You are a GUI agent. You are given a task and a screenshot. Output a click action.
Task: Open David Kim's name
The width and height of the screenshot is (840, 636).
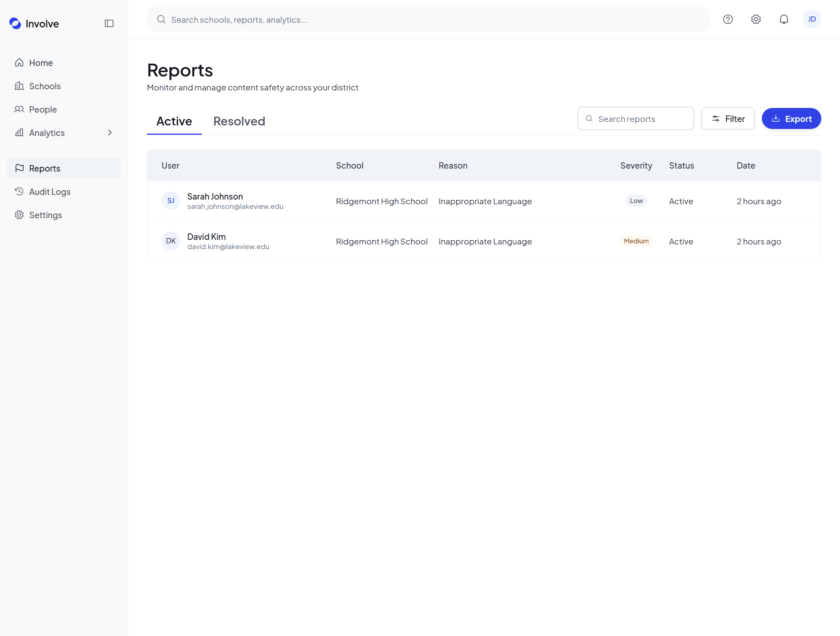(x=206, y=237)
